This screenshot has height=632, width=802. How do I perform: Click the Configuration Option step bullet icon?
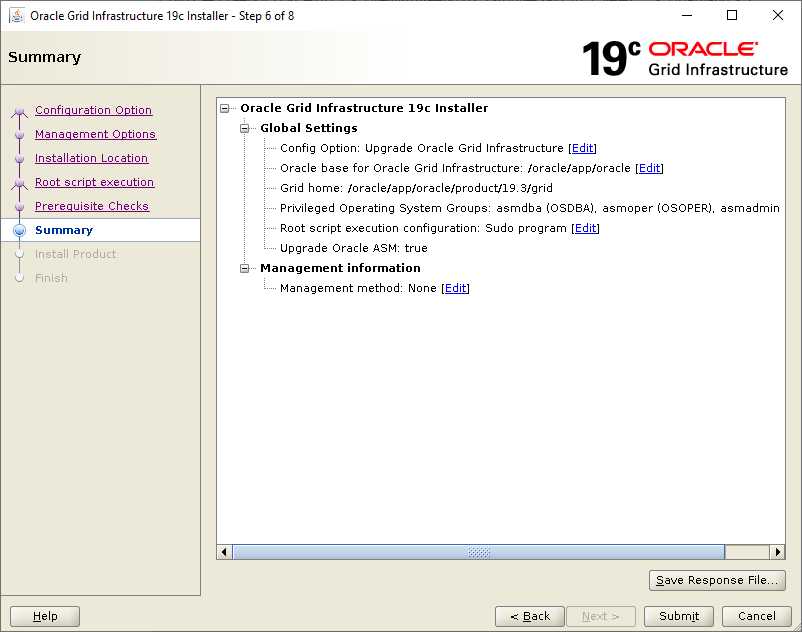coord(19,110)
